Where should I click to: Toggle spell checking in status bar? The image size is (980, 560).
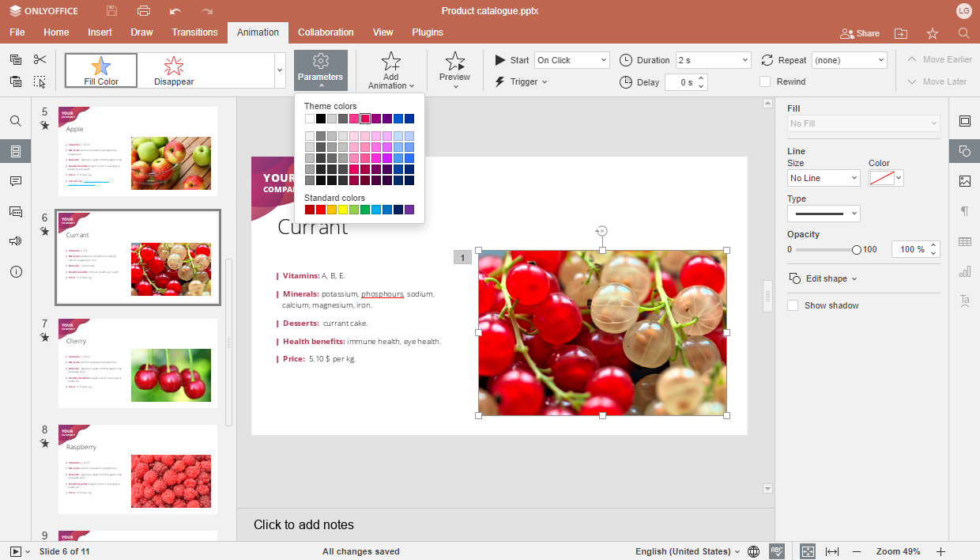click(777, 551)
